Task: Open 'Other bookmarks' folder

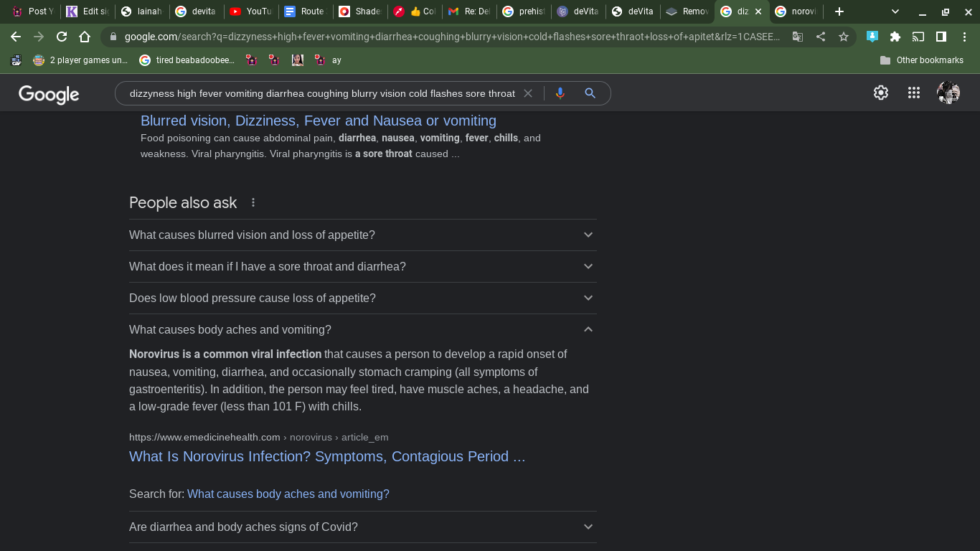Action: [921, 60]
